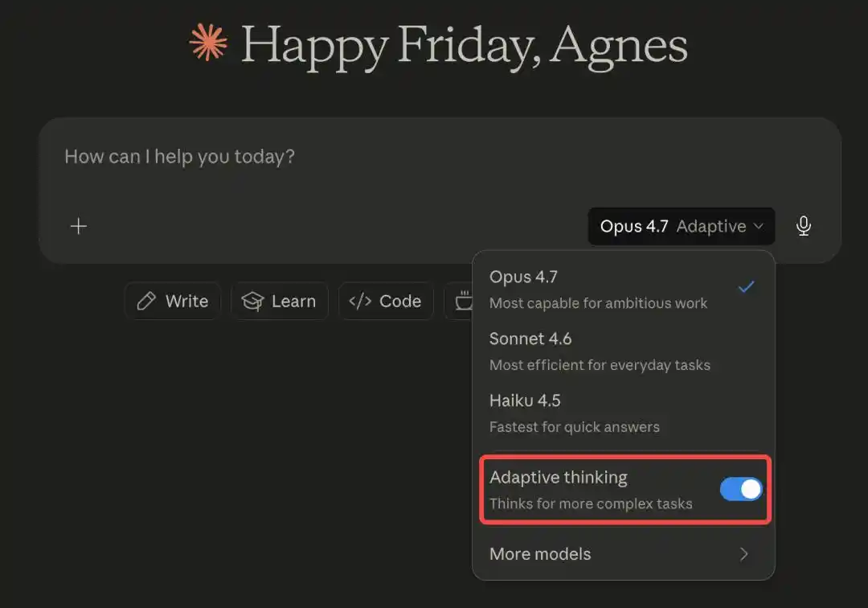
Task: Toggle the Adaptive thinking switch off
Action: click(x=740, y=489)
